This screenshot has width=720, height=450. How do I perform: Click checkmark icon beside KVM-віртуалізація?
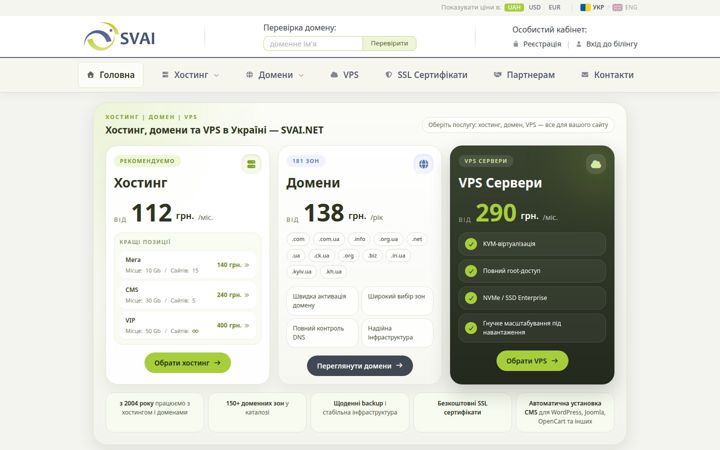click(471, 244)
